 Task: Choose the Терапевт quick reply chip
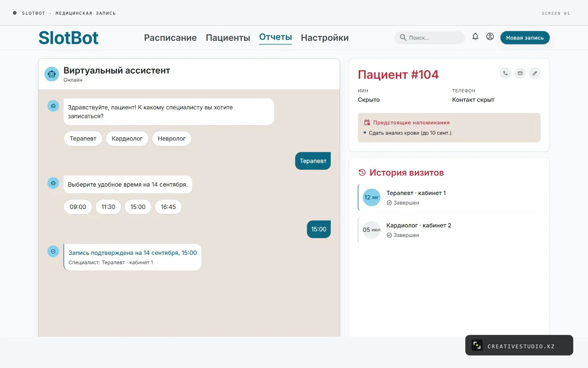pyautogui.click(x=83, y=138)
